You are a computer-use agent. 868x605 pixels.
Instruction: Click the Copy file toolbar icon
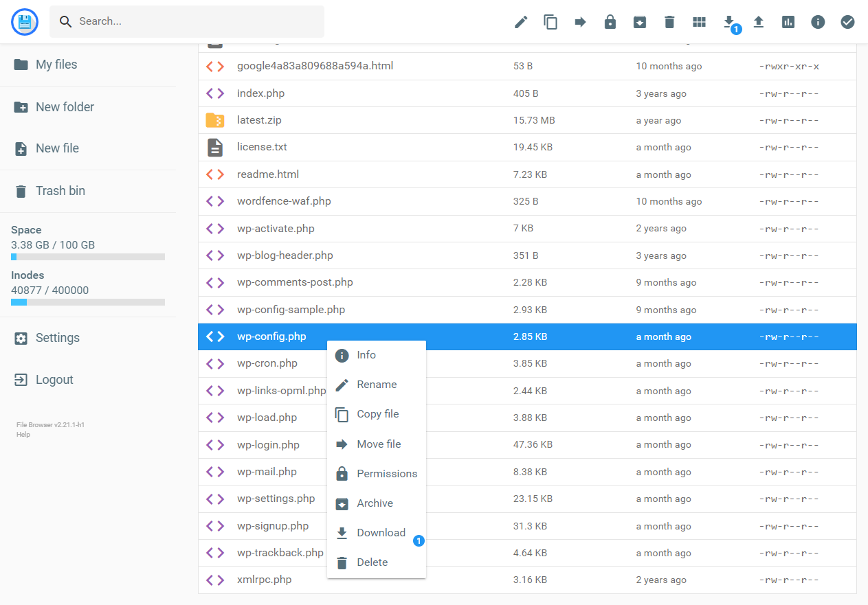[x=550, y=21]
